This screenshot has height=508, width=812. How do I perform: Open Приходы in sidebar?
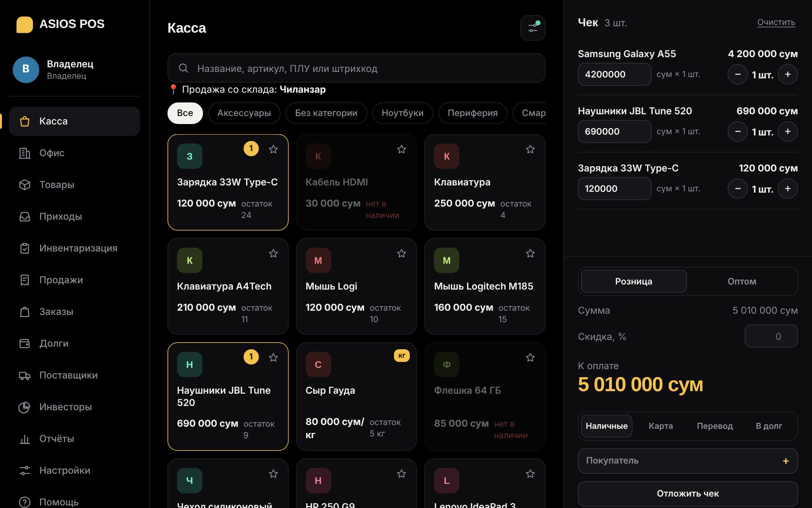click(74, 216)
